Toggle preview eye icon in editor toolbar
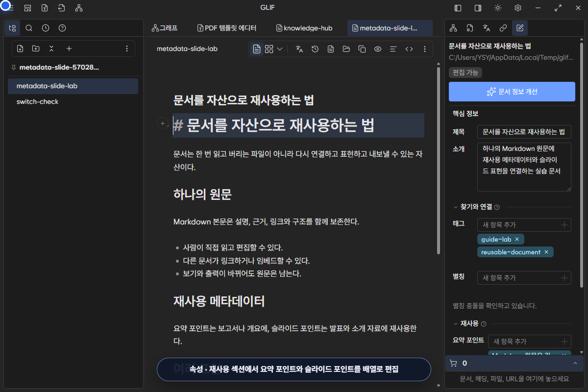Image resolution: width=588 pixels, height=392 pixels. (x=378, y=49)
